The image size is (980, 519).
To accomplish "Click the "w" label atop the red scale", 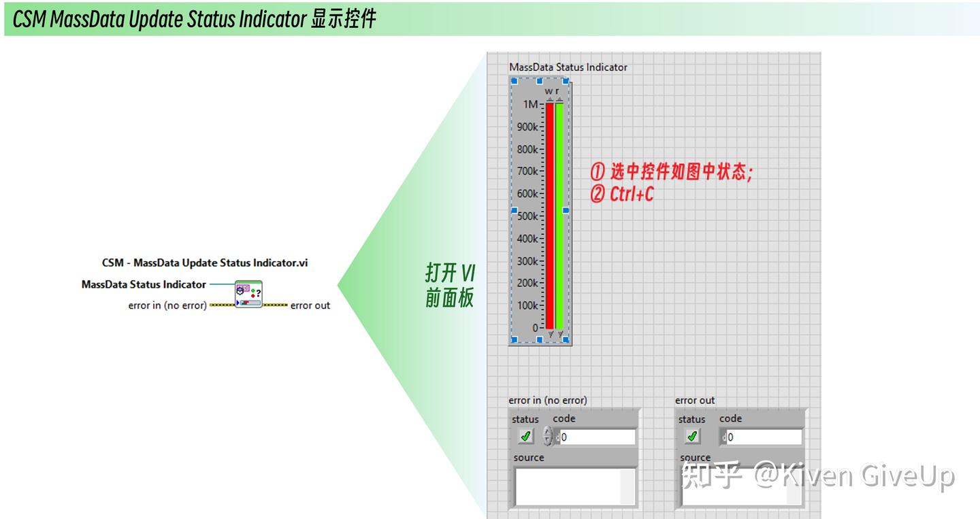I will coord(548,90).
